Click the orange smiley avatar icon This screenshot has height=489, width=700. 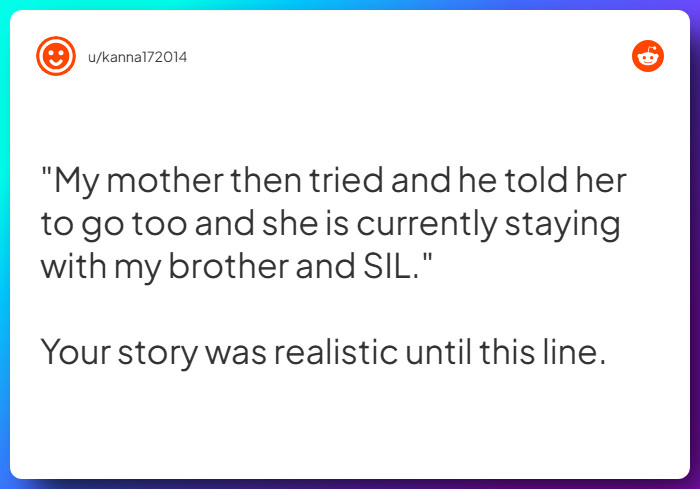[56, 56]
